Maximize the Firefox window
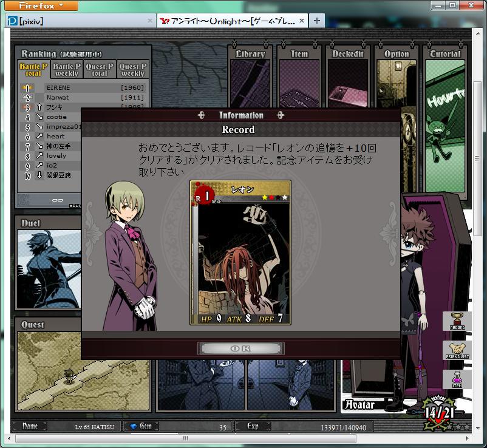This screenshot has height=448, width=487. point(452,5)
